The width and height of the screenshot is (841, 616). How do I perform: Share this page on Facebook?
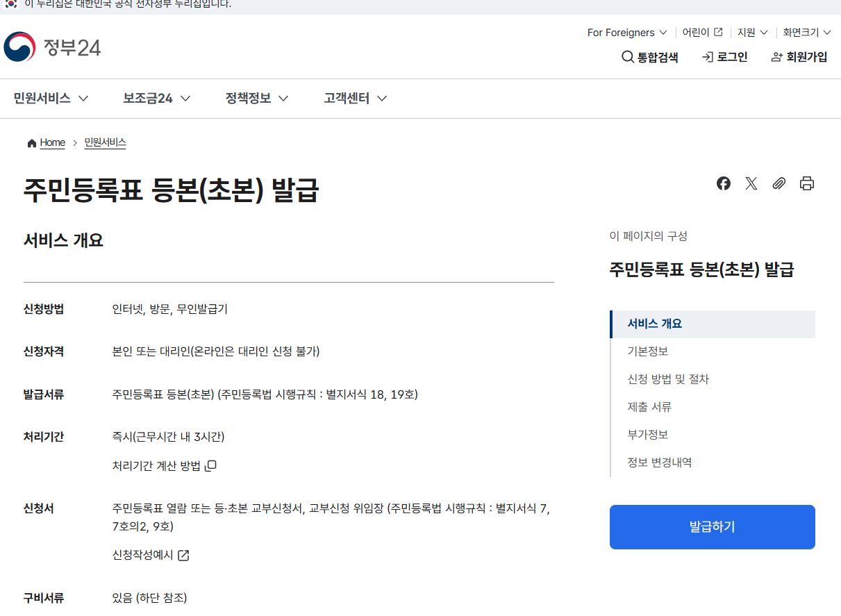[723, 183]
